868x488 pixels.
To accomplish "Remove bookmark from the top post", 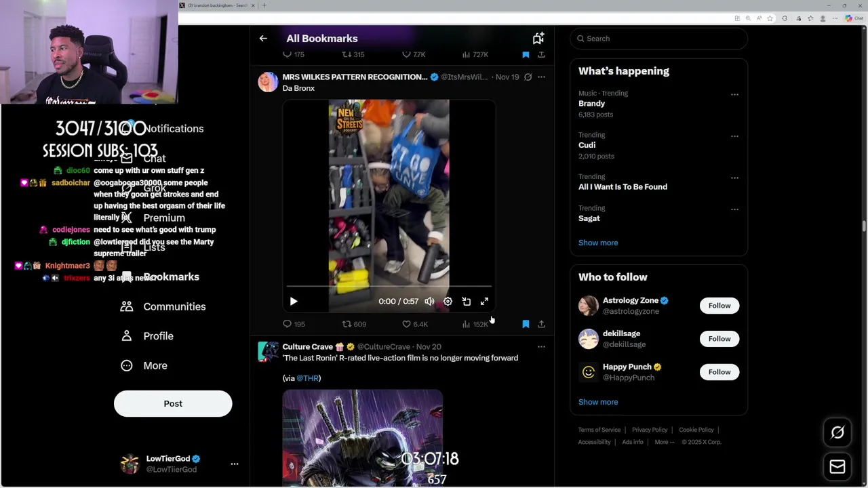I will pos(526,54).
